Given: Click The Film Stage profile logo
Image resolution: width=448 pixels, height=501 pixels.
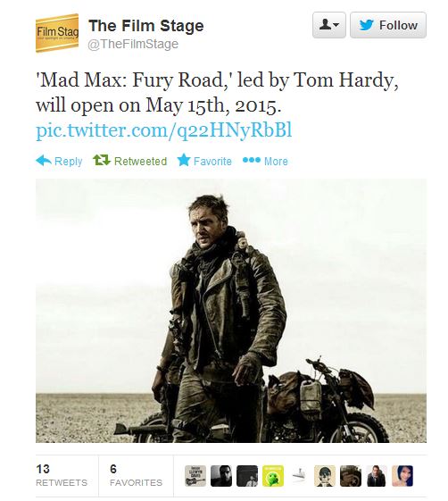Looking at the screenshot, I should pos(57,33).
